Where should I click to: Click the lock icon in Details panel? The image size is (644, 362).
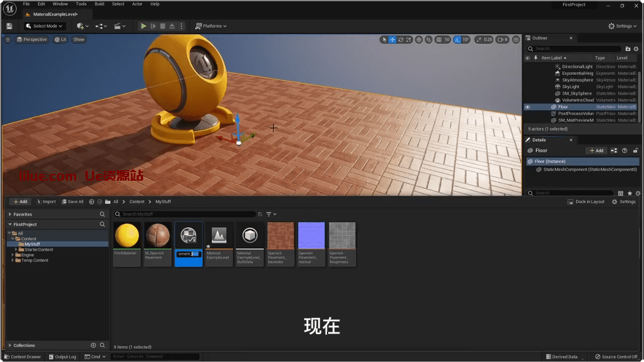point(635,150)
